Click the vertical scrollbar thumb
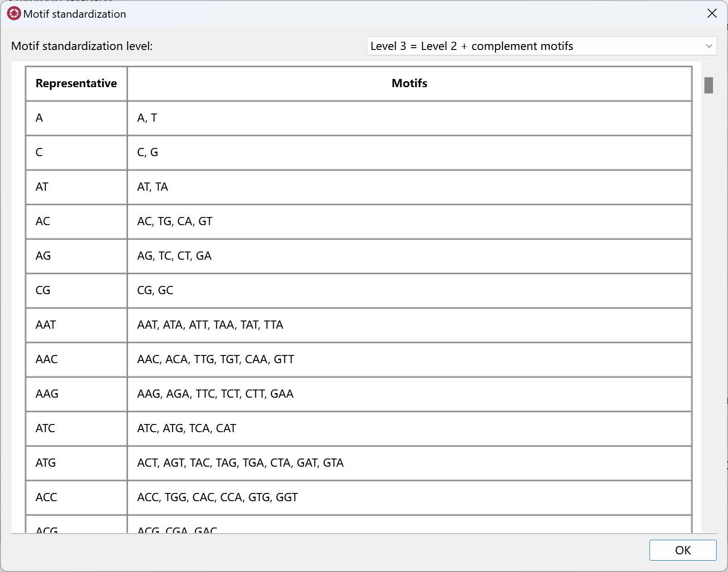Screen dimensions: 728x572 (708, 85)
